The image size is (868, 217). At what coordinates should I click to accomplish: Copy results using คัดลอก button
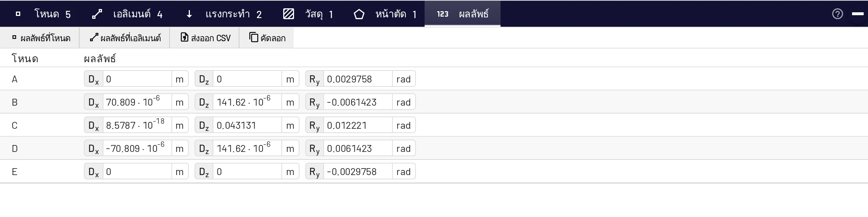pyautogui.click(x=267, y=38)
